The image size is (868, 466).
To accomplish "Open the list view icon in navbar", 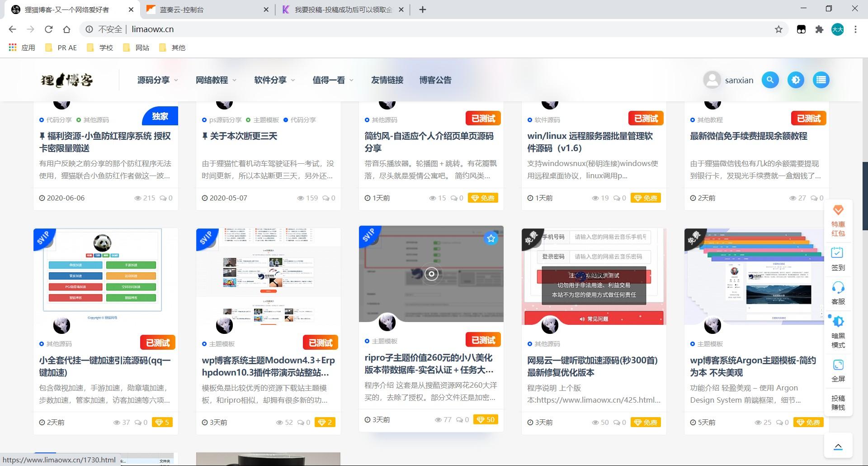I will 821,80.
